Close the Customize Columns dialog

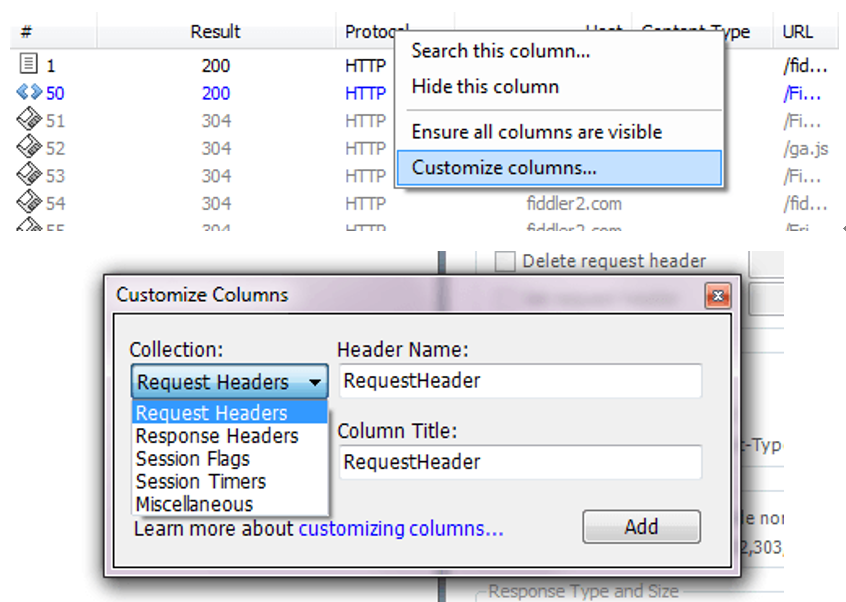pos(718,296)
